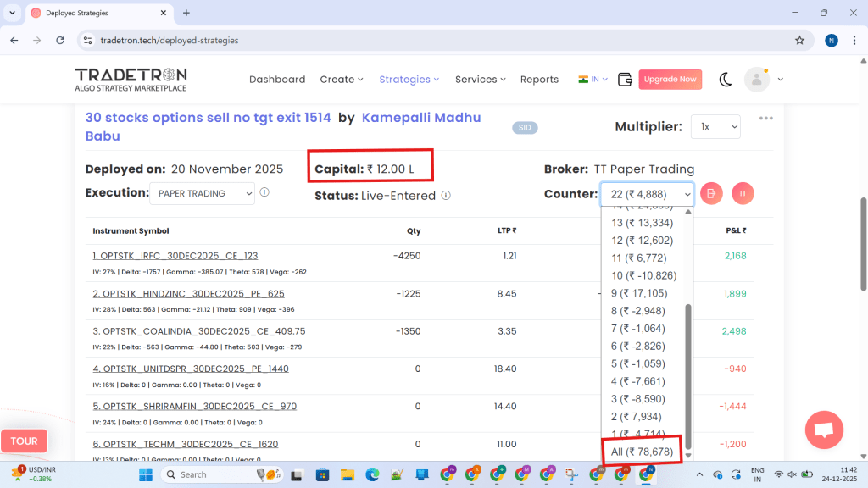Image resolution: width=868 pixels, height=488 pixels.
Task: Open the Strategies menu
Action: [x=409, y=80]
